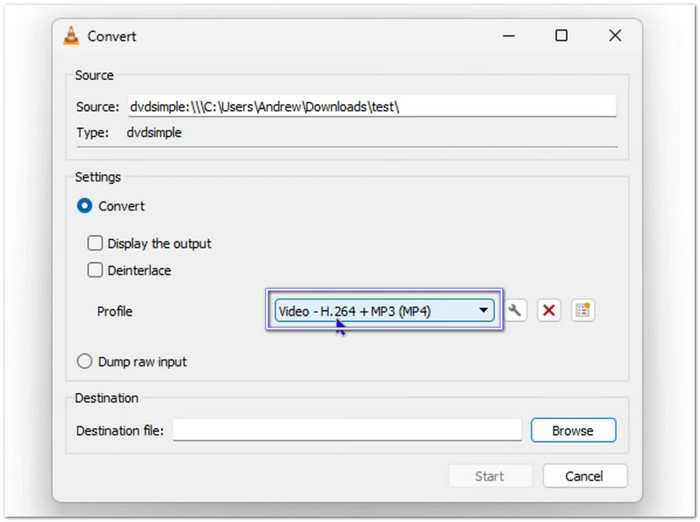Choose the Dump raw input option
The width and height of the screenshot is (700, 522).
pyautogui.click(x=85, y=362)
